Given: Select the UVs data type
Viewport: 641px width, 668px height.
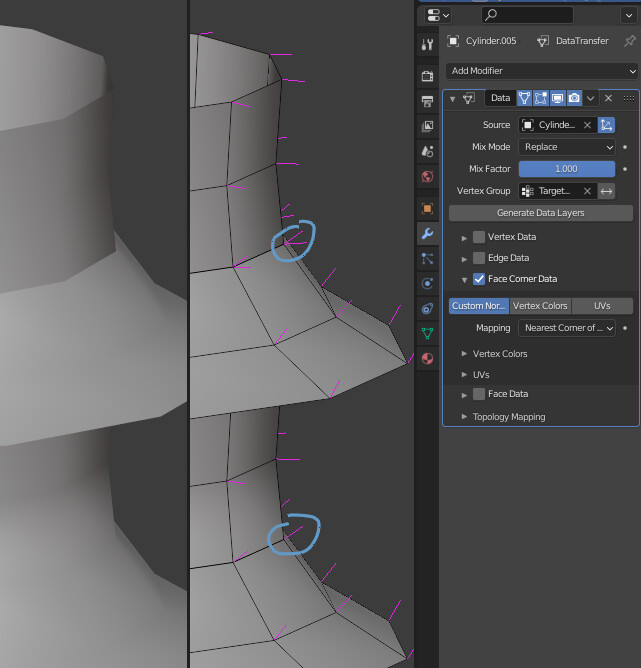Looking at the screenshot, I should pyautogui.click(x=602, y=306).
